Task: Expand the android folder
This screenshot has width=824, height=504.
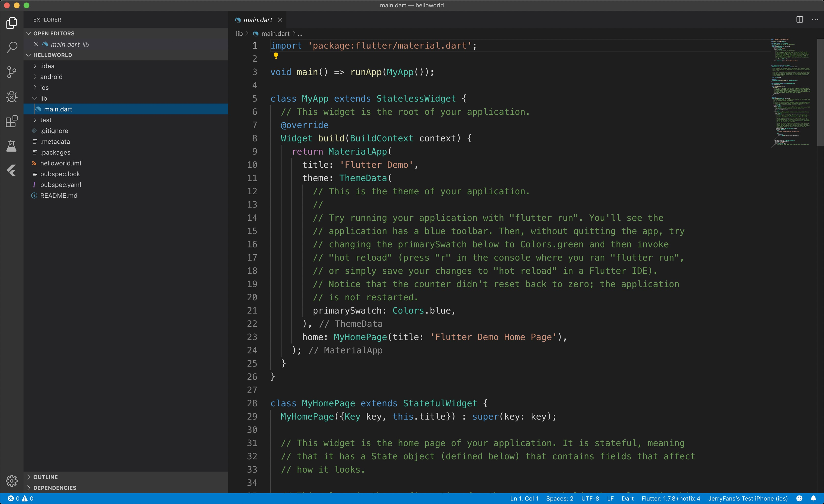Action: pos(51,77)
